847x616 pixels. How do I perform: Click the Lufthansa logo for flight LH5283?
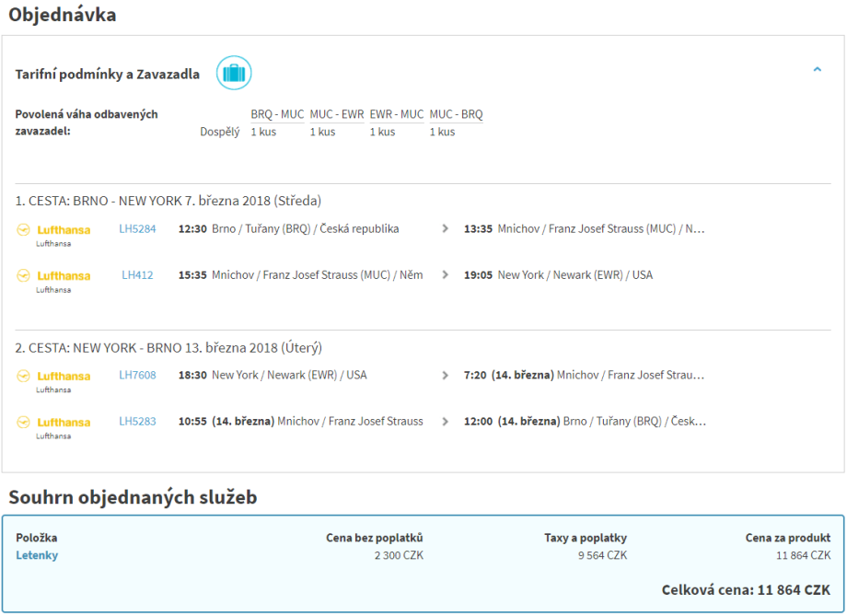click(54, 423)
